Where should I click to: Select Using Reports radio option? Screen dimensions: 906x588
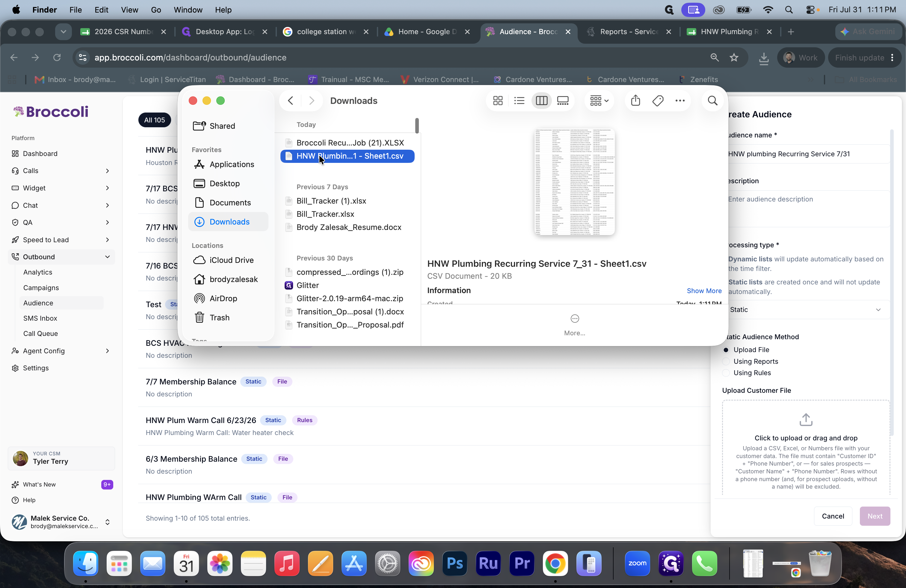726,362
